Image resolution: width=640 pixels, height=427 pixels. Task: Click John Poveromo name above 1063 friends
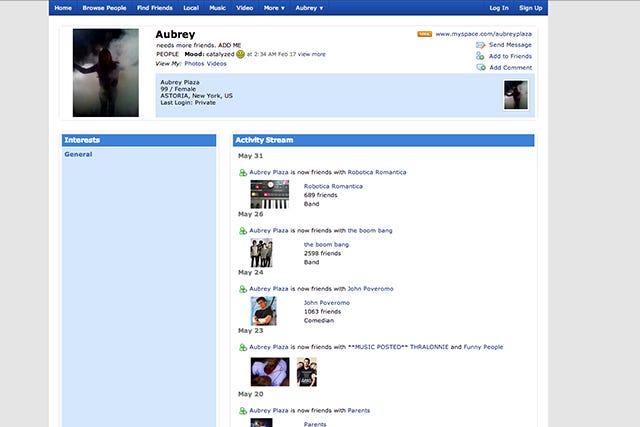[327, 303]
